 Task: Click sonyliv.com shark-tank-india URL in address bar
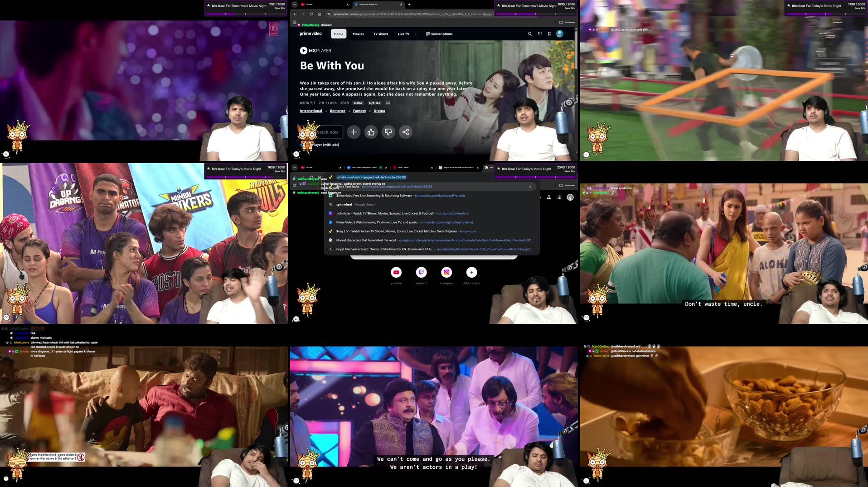371,177
